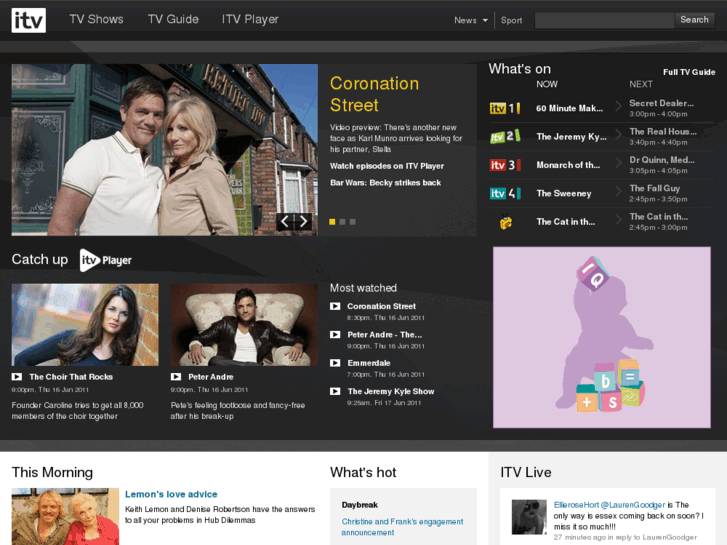Play icon beside The Choir That Rocks title
The image size is (727, 545).
[17, 377]
